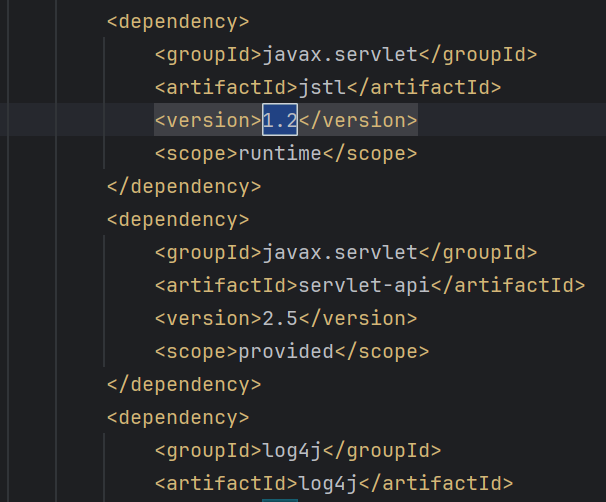This screenshot has height=502, width=606.
Task: Click the servlet-api artifactId value
Action: pyautogui.click(x=364, y=285)
